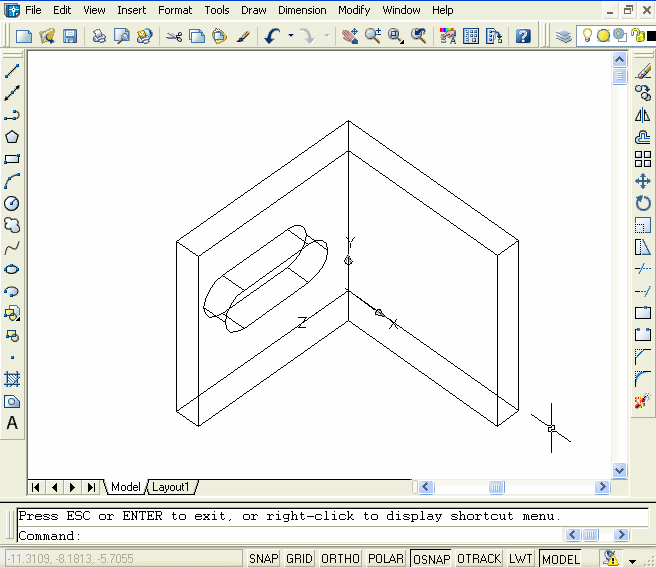Select the Revision Cloud tool

[12, 225]
